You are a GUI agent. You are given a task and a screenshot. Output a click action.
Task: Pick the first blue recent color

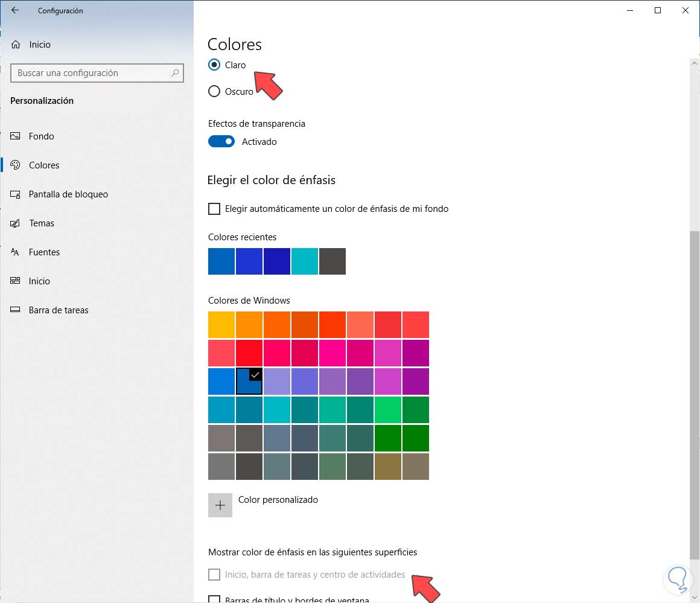click(221, 261)
